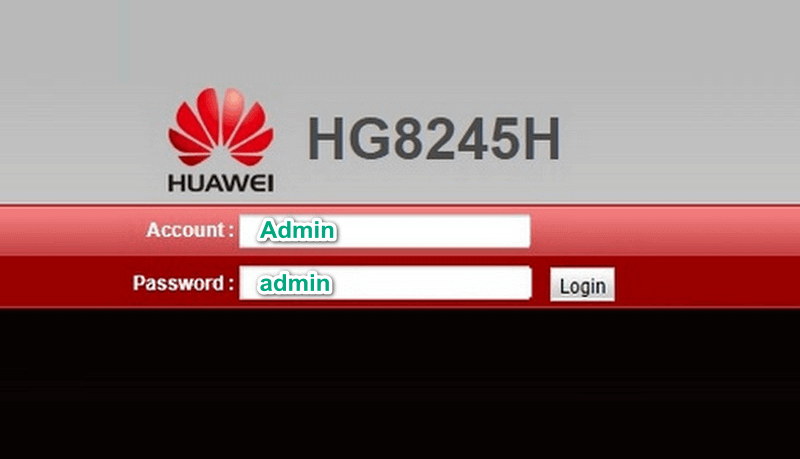Click the light red band right of Account field
The image size is (800, 459).
click(663, 231)
